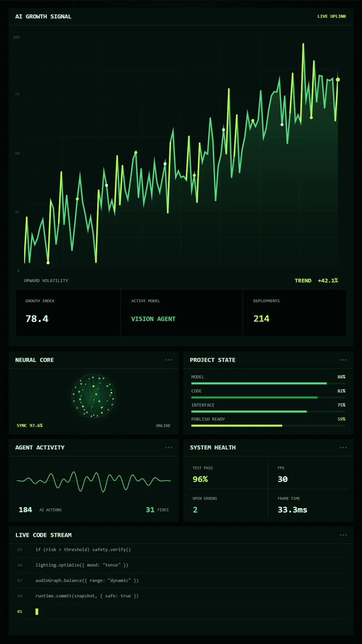Image resolution: width=362 pixels, height=644 pixels.
Task: Click the last data point on growth chart
Action: [338, 79]
